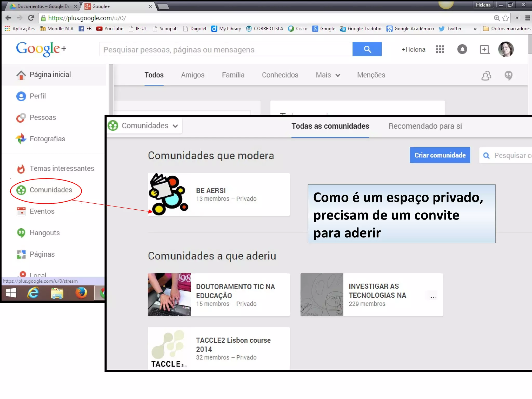Screen dimensions: 532x399
Task: Click the Criar comunidade button
Action: pos(440,155)
